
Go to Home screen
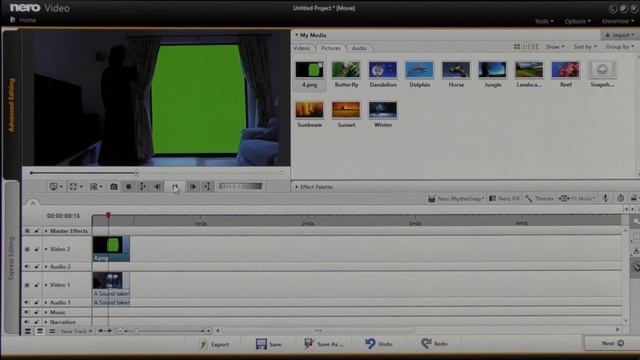[23, 20]
